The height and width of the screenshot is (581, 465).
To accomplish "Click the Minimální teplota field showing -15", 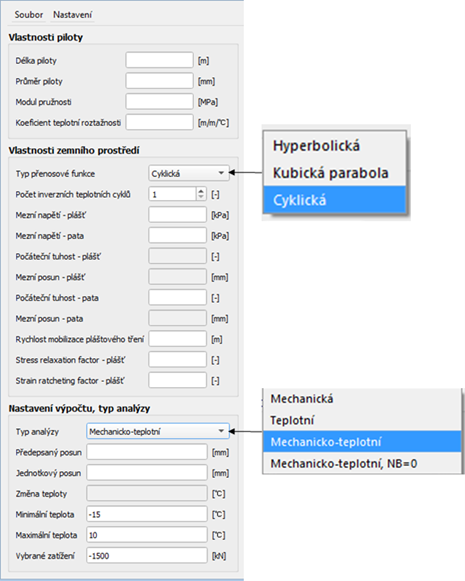I will [147, 514].
